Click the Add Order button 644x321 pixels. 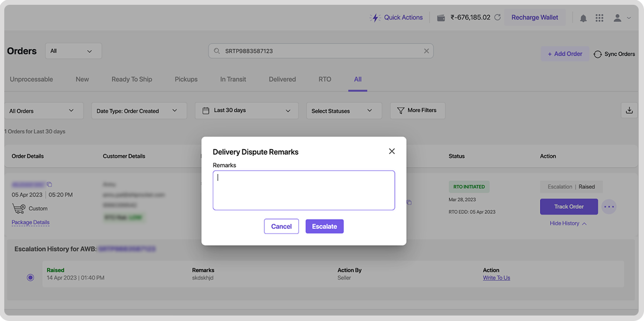point(565,54)
